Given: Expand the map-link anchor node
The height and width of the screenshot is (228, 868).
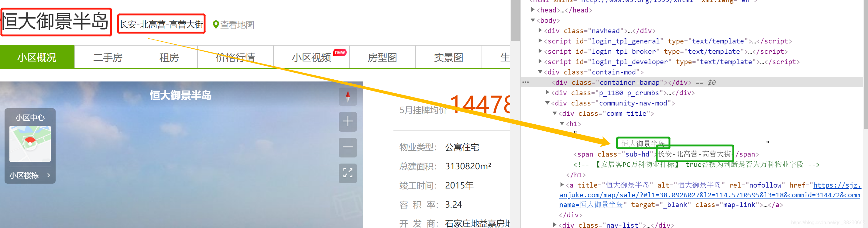Looking at the screenshot, I should [562, 185].
